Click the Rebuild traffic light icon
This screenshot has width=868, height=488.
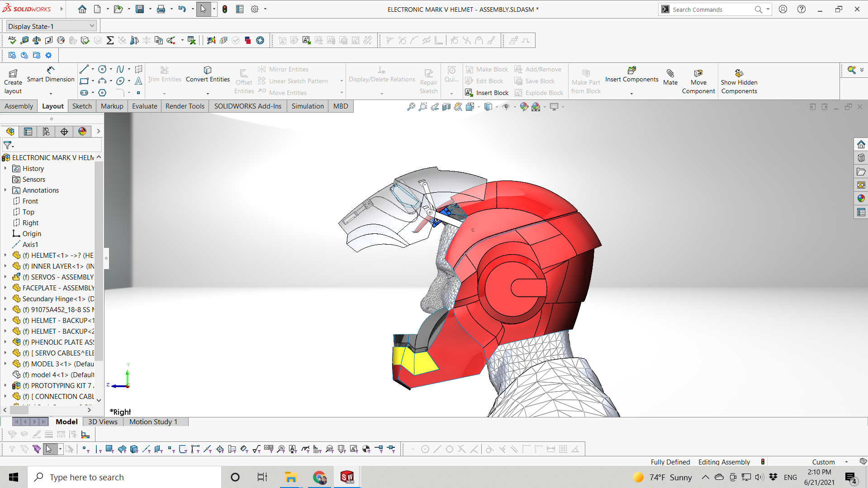(225, 9)
